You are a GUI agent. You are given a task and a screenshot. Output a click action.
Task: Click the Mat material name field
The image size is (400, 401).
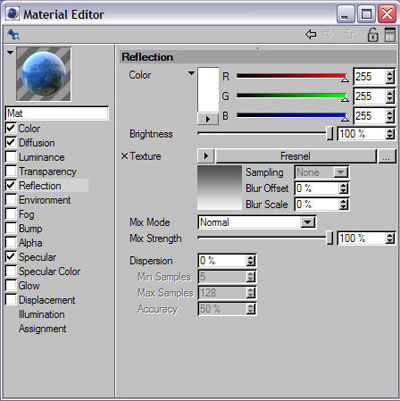click(x=57, y=113)
